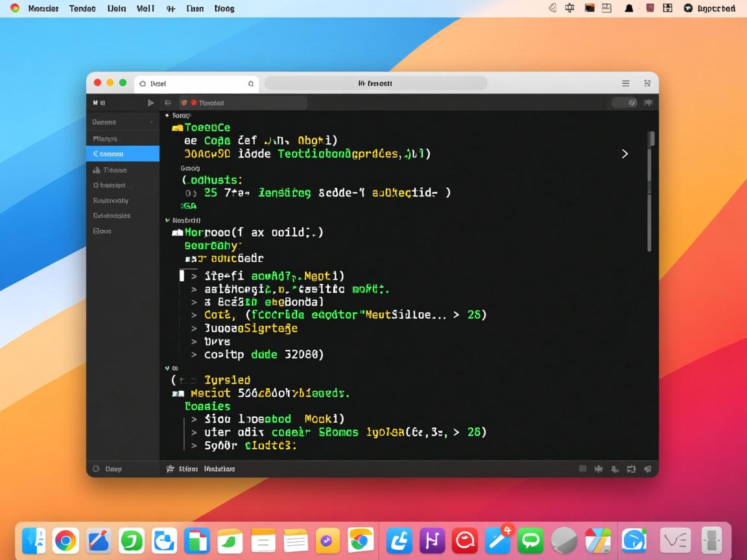747x560 pixels.
Task: Click the rightmost icon in the bottom status bar
Action: pos(647,469)
